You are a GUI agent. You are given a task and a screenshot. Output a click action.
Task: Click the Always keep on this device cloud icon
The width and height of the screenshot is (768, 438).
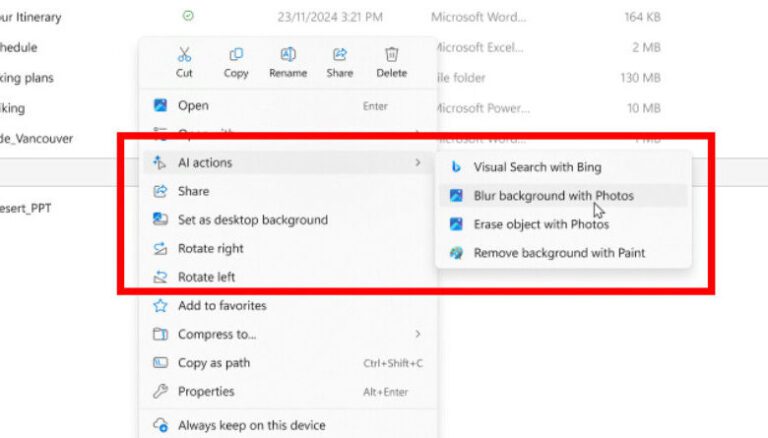point(161,425)
